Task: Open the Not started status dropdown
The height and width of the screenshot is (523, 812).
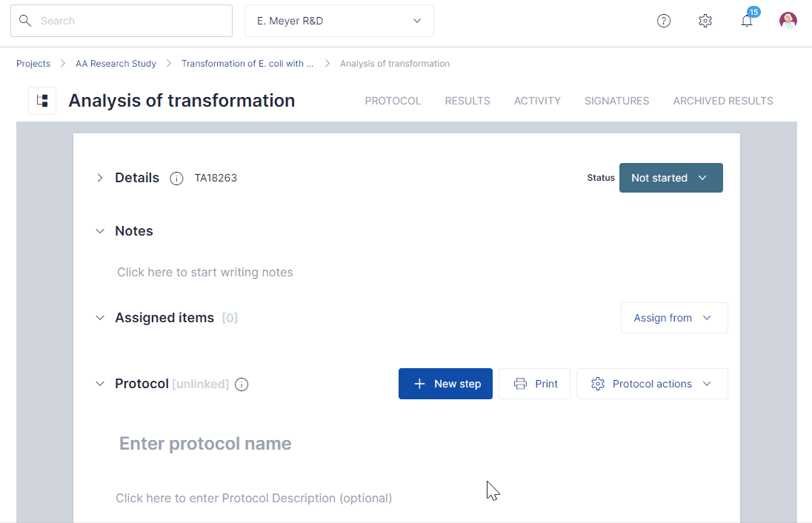Action: point(670,178)
